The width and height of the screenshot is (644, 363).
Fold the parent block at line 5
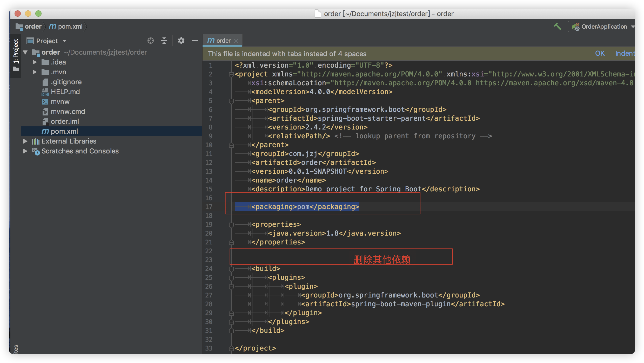(231, 101)
